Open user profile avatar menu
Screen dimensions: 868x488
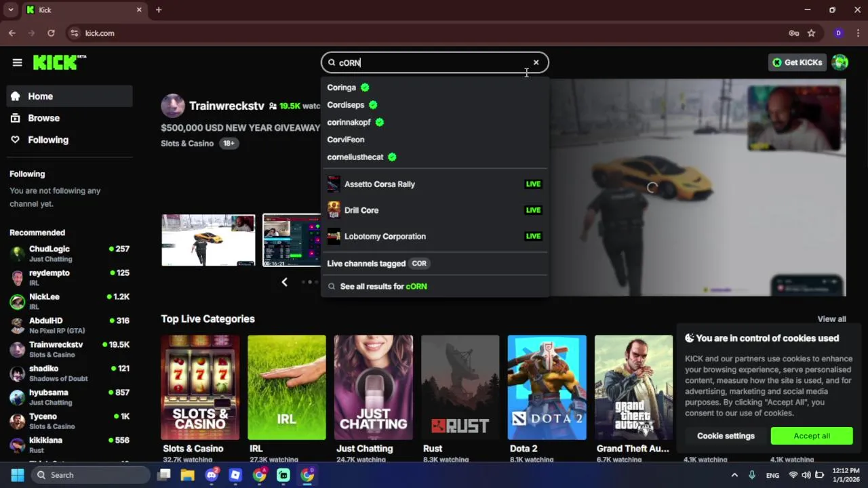[840, 62]
